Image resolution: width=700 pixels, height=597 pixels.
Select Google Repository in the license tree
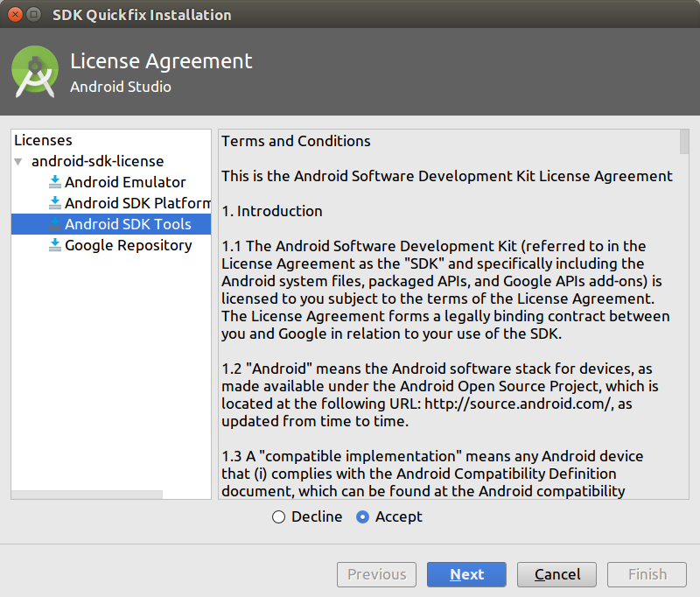[129, 246]
